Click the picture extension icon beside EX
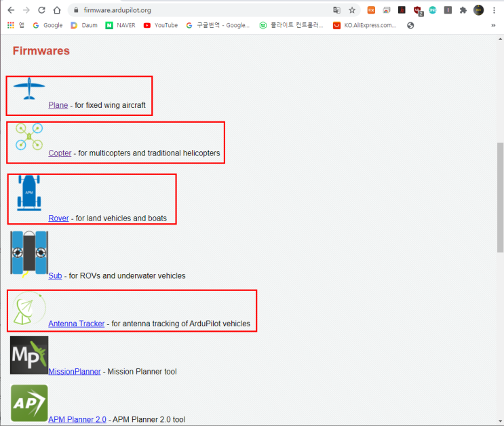 click(387, 10)
